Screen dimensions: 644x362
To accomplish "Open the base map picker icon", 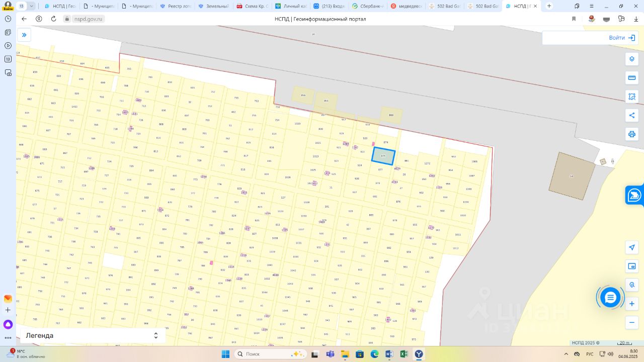I will pyautogui.click(x=632, y=266).
